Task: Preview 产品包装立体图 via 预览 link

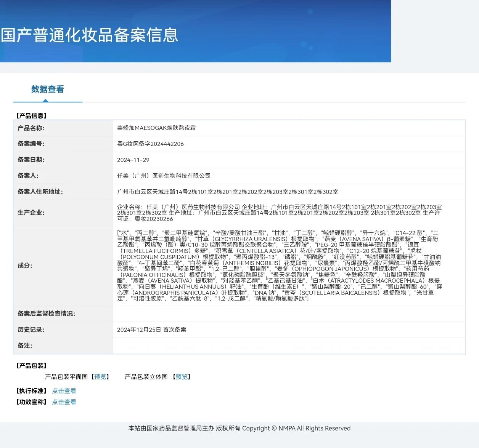Action: [182, 377]
